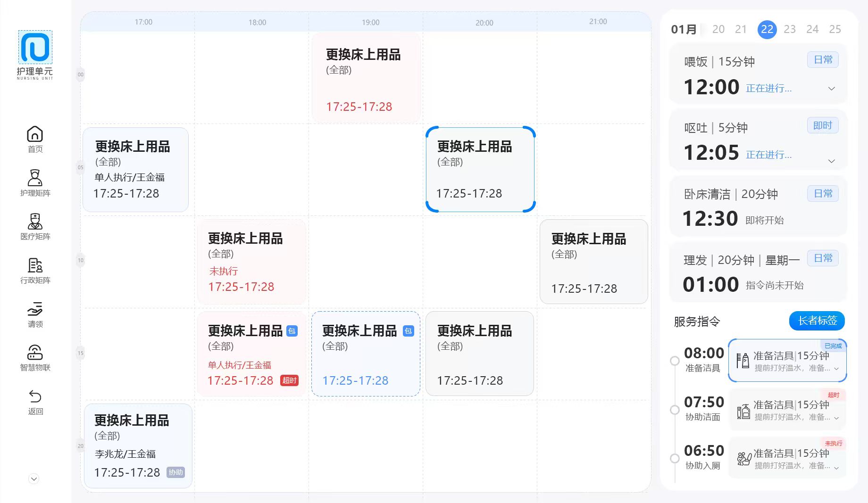Open 智慧物联 smart IoT icon
The height and width of the screenshot is (503, 868).
(35, 353)
